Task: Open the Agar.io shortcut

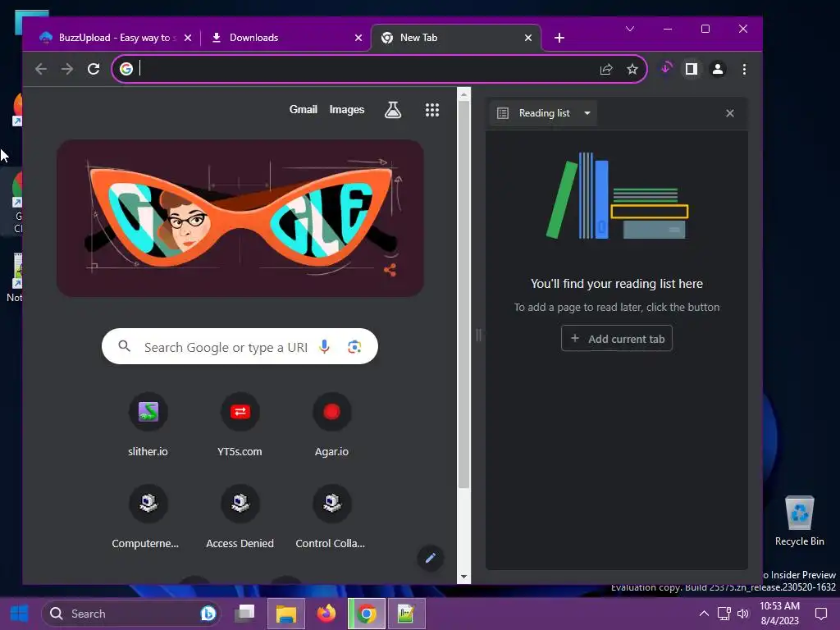Action: point(331,426)
